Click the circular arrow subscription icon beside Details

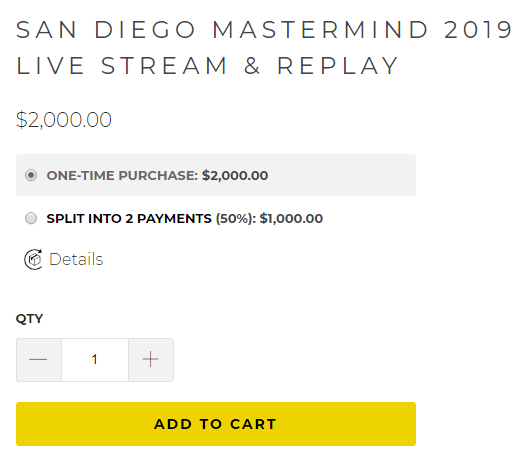(33, 259)
